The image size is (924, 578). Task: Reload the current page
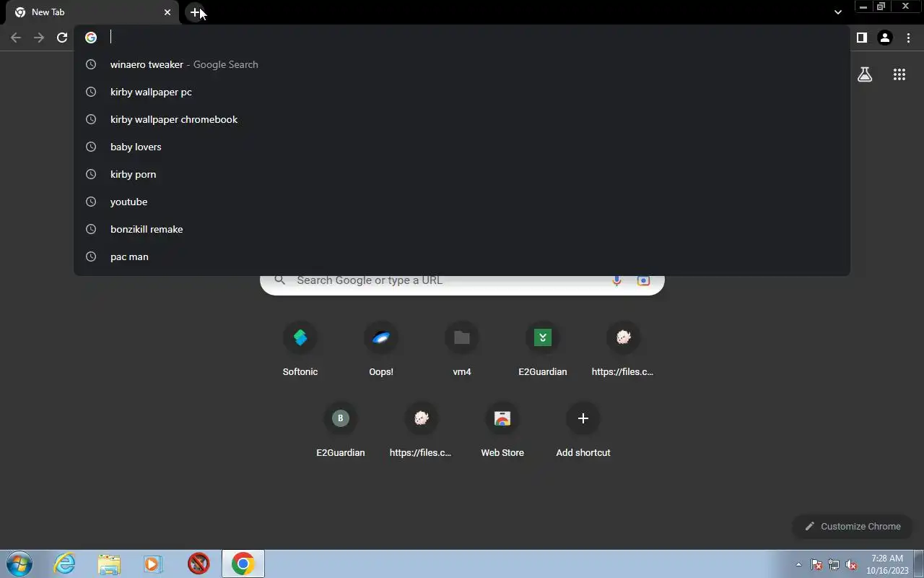coord(62,38)
